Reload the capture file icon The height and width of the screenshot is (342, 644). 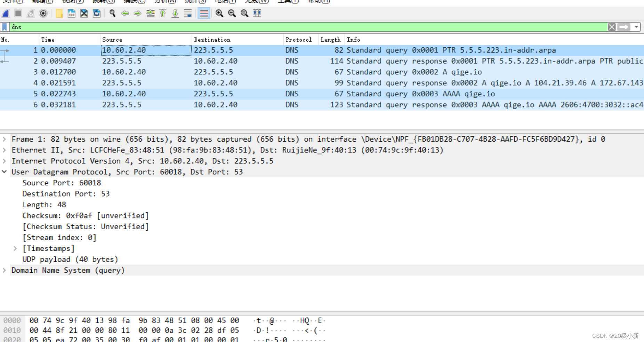pyautogui.click(x=97, y=14)
